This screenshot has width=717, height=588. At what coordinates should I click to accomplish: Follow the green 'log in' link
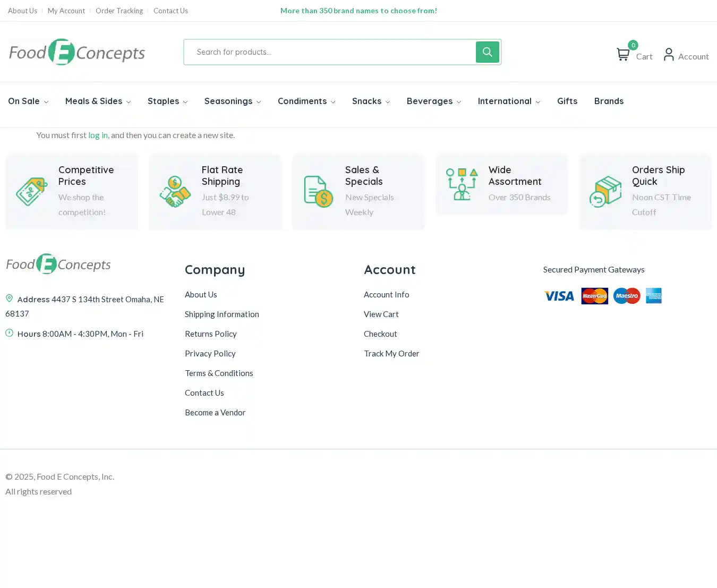[x=98, y=135]
